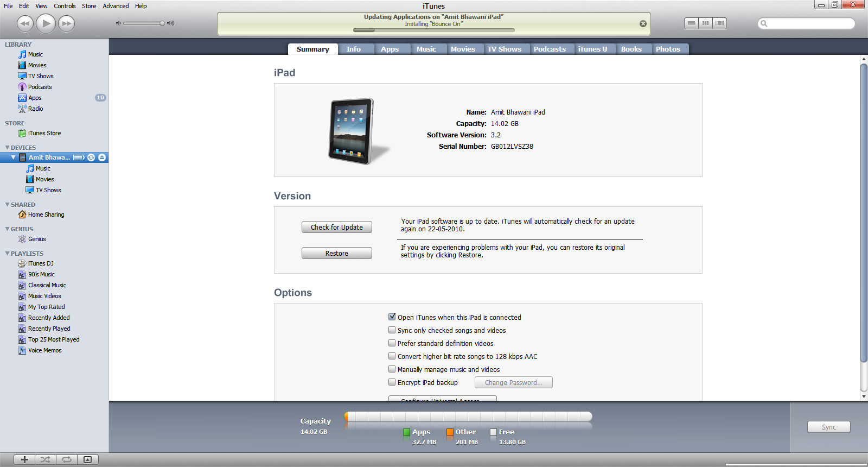This screenshot has width=868, height=467.
Task: Click the installation progress bar
Action: pos(433,30)
